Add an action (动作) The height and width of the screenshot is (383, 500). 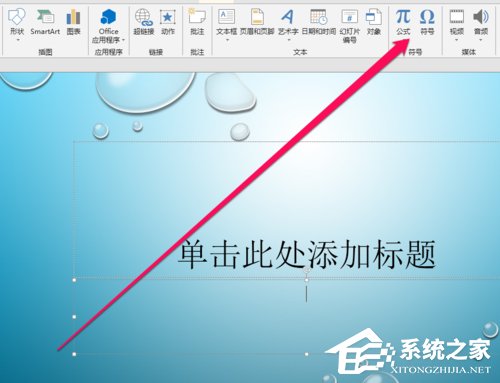168,22
